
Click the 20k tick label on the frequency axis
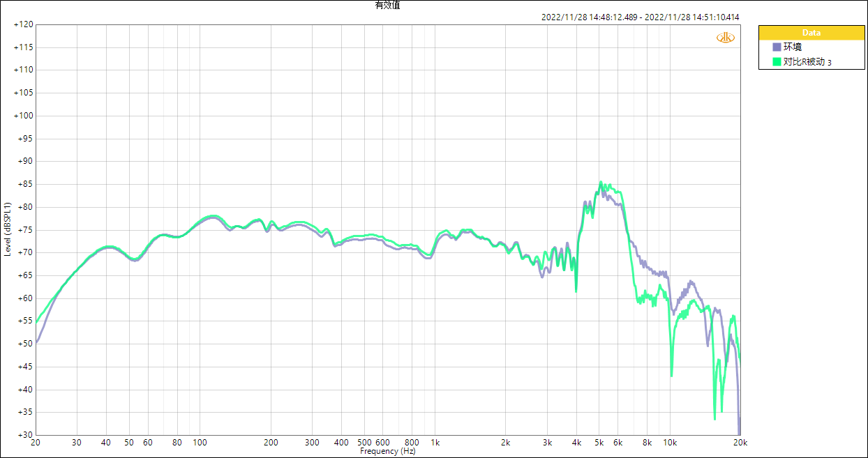740,443
